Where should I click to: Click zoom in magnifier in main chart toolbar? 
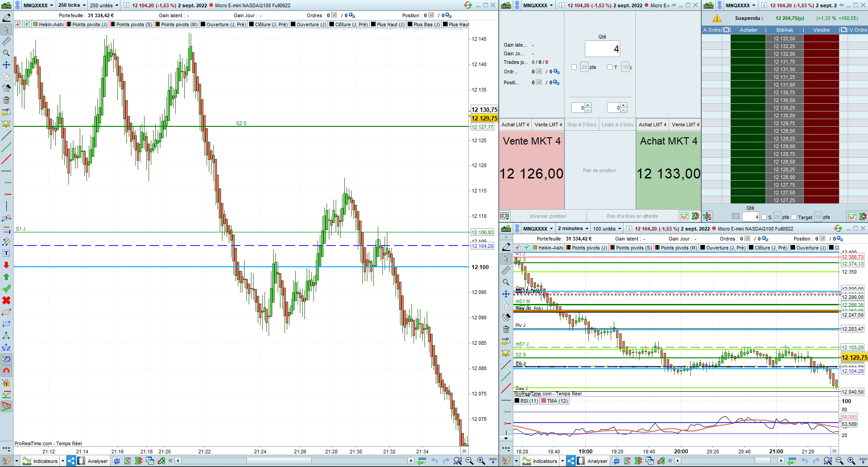(x=481, y=461)
